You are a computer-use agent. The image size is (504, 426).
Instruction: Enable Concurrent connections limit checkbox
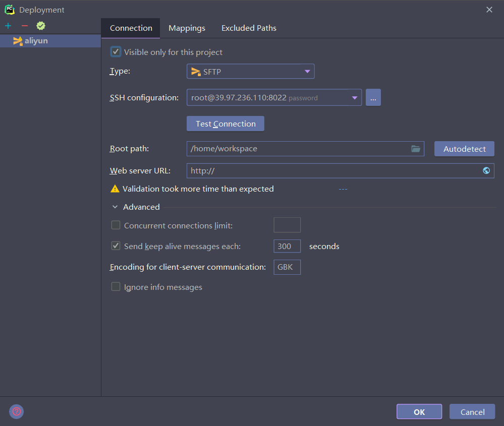coord(116,225)
